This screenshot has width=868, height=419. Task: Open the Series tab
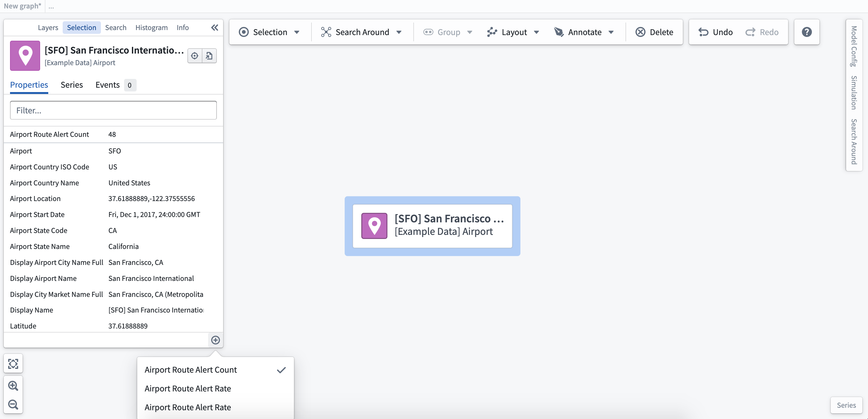[x=71, y=85]
